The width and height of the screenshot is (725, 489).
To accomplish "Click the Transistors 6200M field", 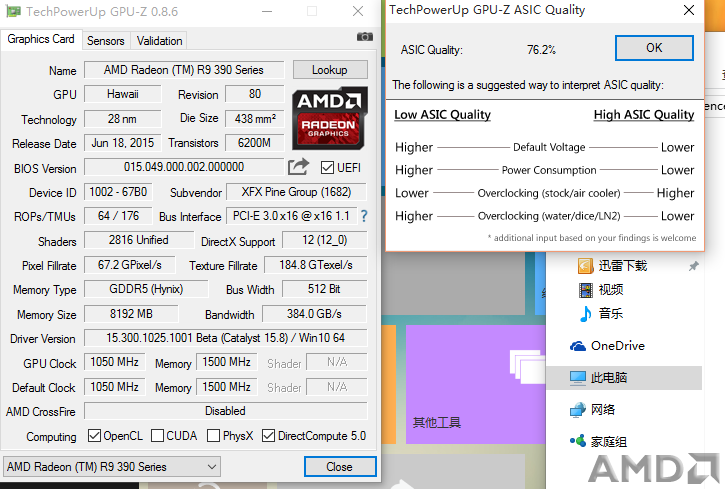I will pyautogui.click(x=255, y=143).
